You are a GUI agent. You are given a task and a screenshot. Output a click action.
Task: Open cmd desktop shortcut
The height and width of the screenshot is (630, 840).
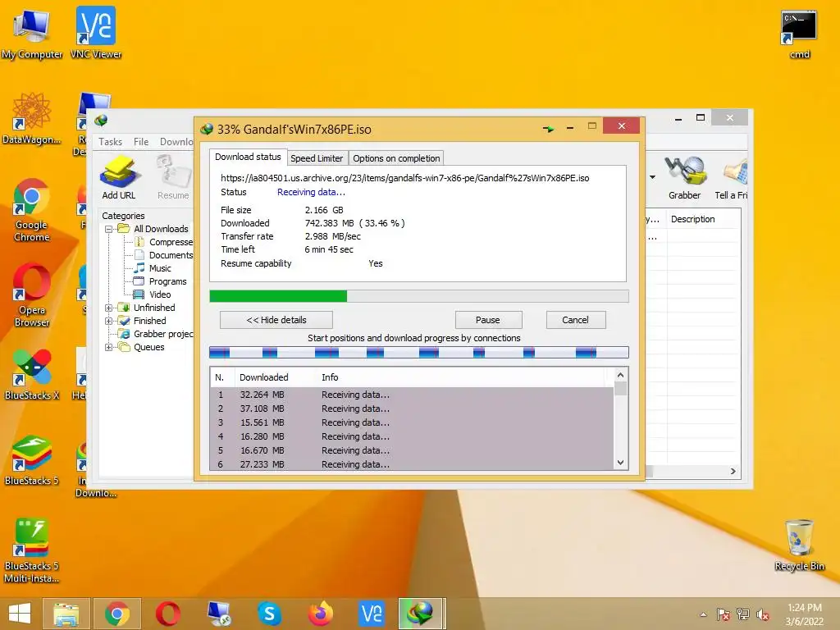coord(799,34)
